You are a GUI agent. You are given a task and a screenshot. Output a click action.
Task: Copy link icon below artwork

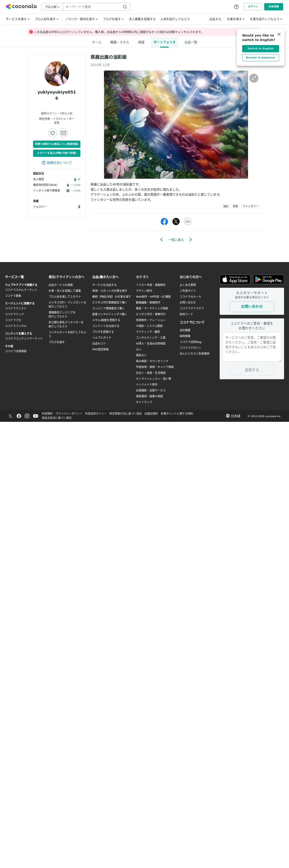click(188, 221)
